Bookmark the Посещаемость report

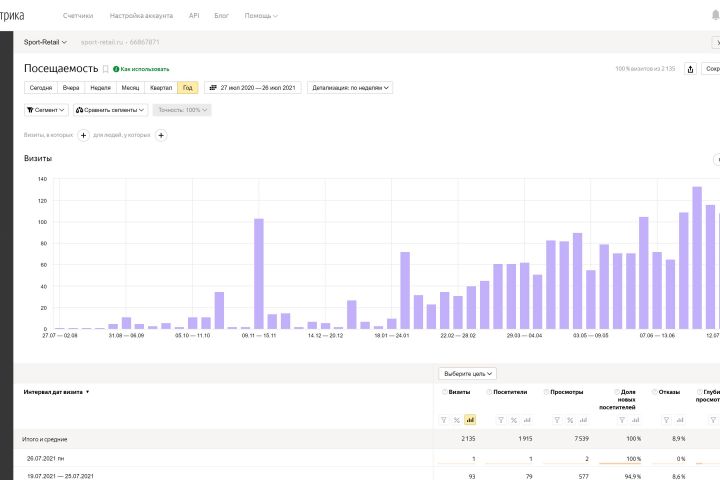105,69
